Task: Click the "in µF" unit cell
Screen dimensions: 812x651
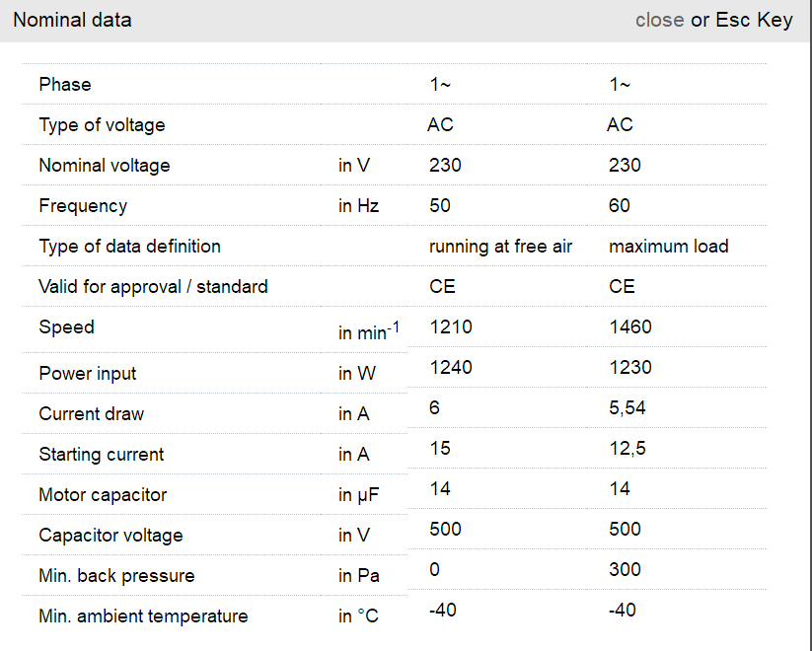Action: point(359,495)
